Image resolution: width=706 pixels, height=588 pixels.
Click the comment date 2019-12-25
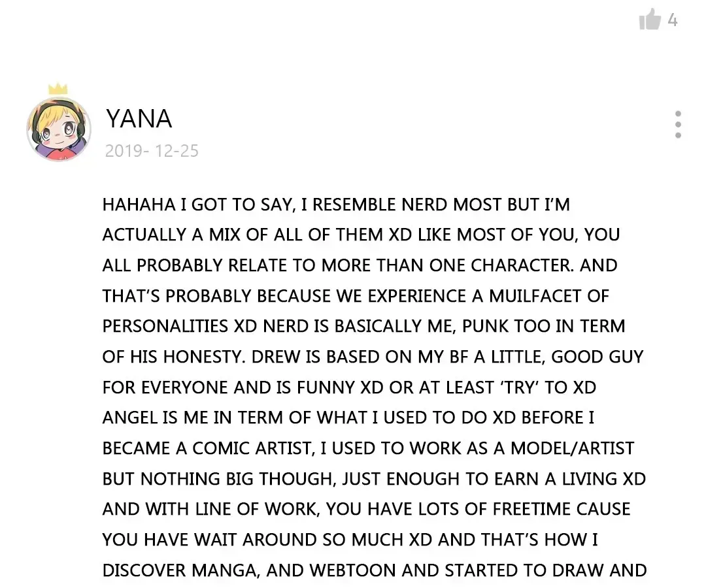pos(152,151)
